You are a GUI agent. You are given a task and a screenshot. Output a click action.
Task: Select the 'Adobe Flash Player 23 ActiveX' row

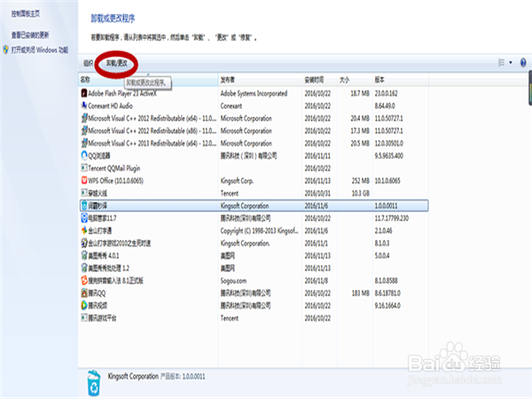[254, 93]
